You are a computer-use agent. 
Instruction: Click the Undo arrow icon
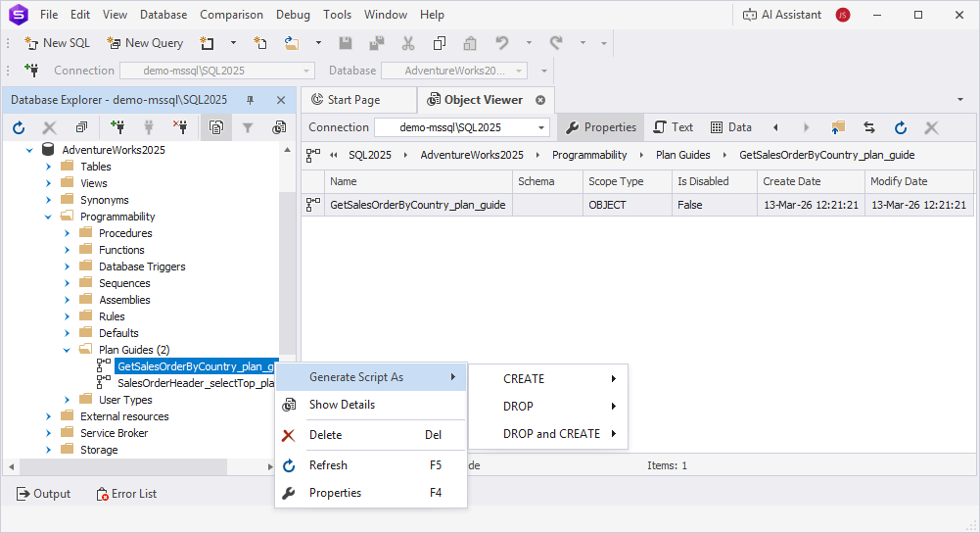502,42
